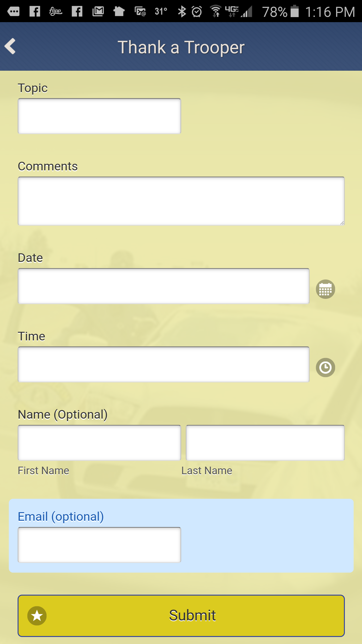Submit the Thank a Trooper form
362x644 pixels.
click(x=181, y=616)
